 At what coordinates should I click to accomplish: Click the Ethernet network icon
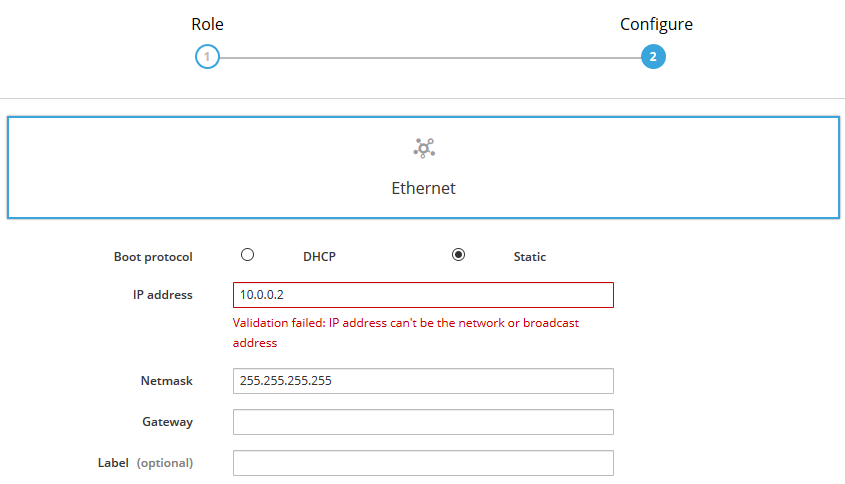click(x=424, y=149)
